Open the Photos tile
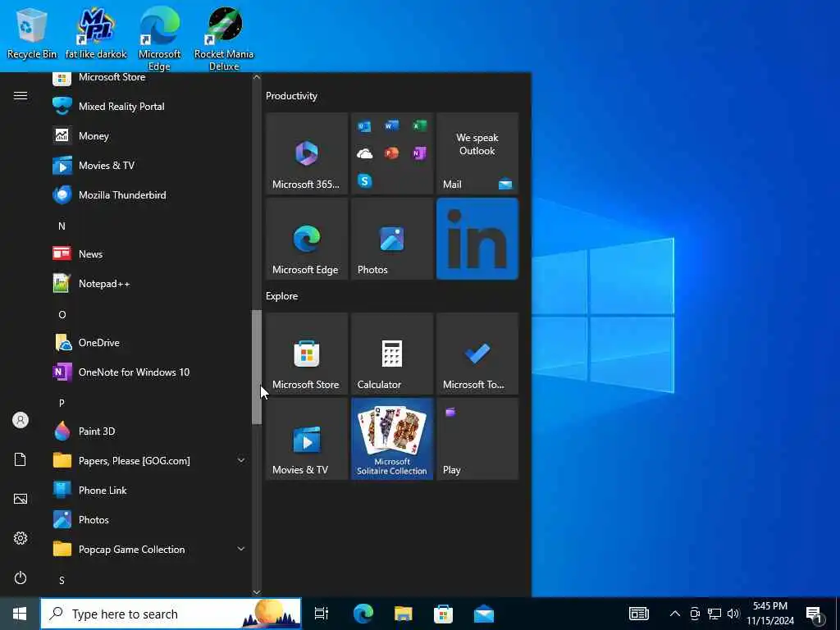Viewport: 840px width, 630px height. coord(392,239)
